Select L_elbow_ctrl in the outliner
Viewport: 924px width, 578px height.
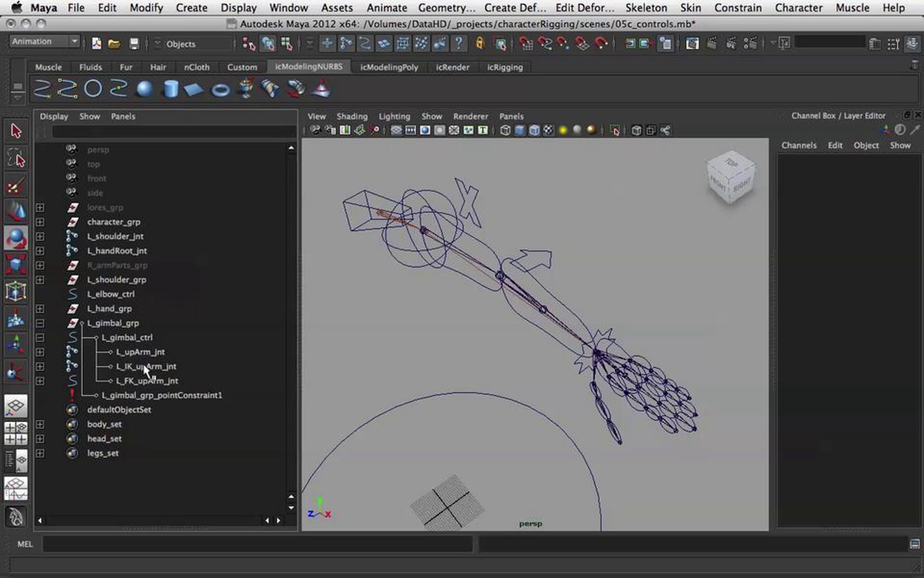pyautogui.click(x=111, y=294)
